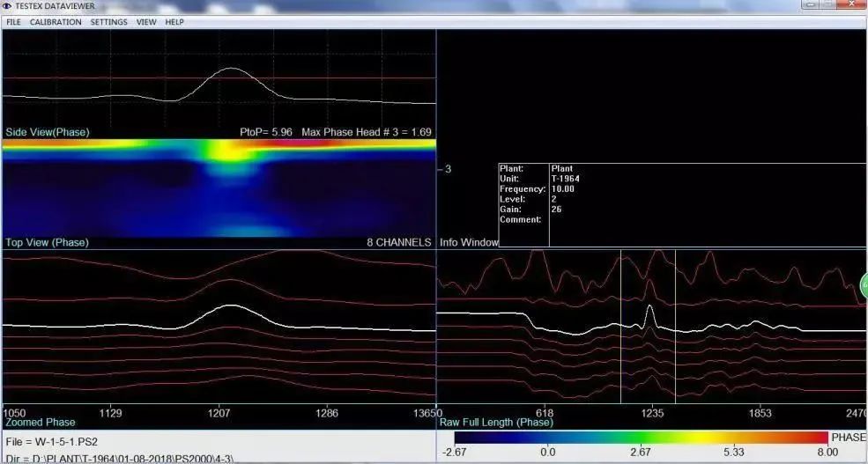The width and height of the screenshot is (868, 464).
Task: Click the white highlighted channel peak in zoomed plot
Action: [x=229, y=306]
